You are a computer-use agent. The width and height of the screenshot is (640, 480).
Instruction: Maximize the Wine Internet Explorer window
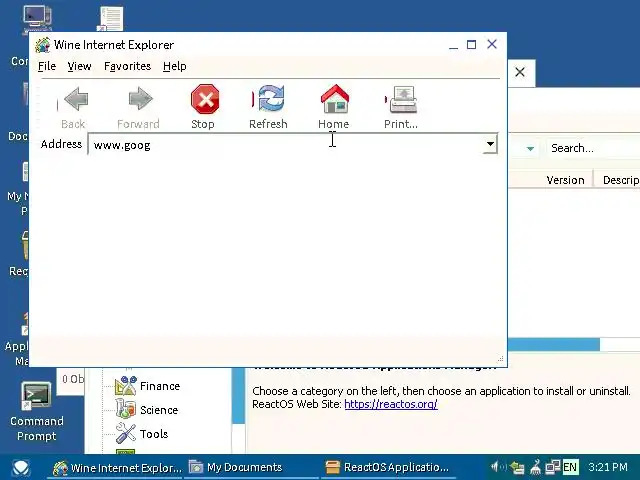click(x=471, y=44)
